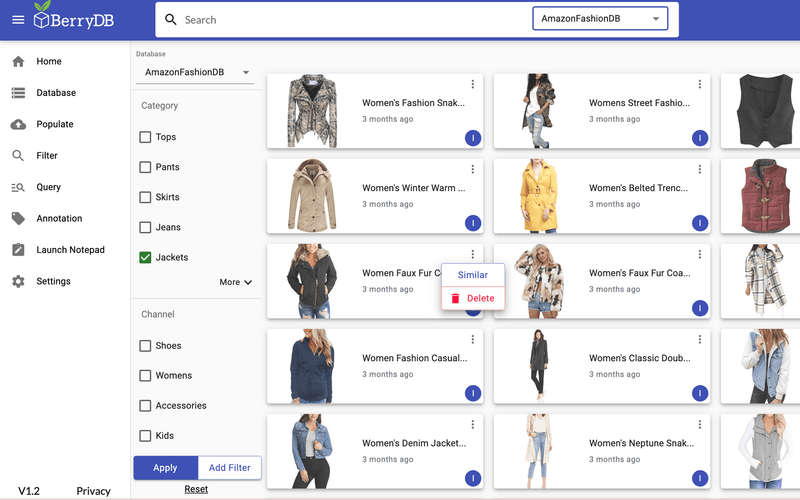
Task: Click the Annotation tag icon
Action: [x=18, y=219]
